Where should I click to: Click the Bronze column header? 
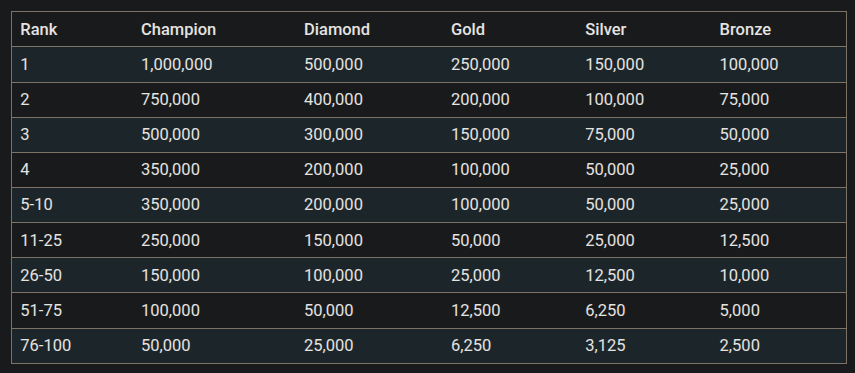[745, 29]
